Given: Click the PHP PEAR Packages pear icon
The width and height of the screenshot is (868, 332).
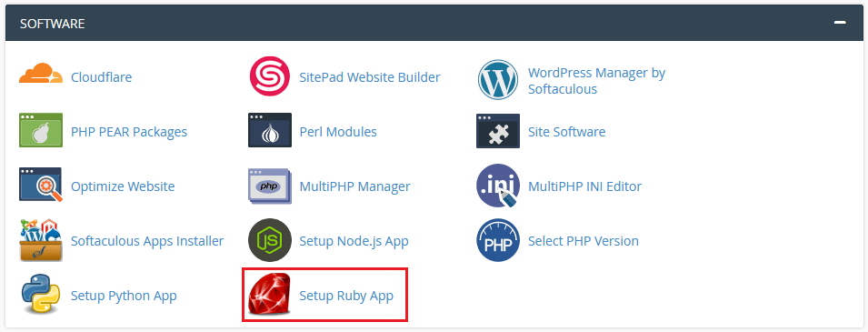Looking at the screenshot, I should point(41,130).
